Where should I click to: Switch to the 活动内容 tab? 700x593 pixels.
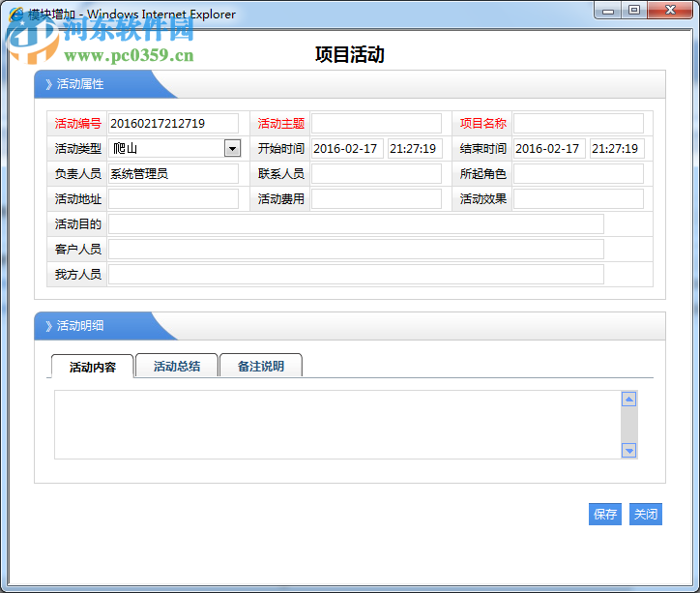point(93,367)
